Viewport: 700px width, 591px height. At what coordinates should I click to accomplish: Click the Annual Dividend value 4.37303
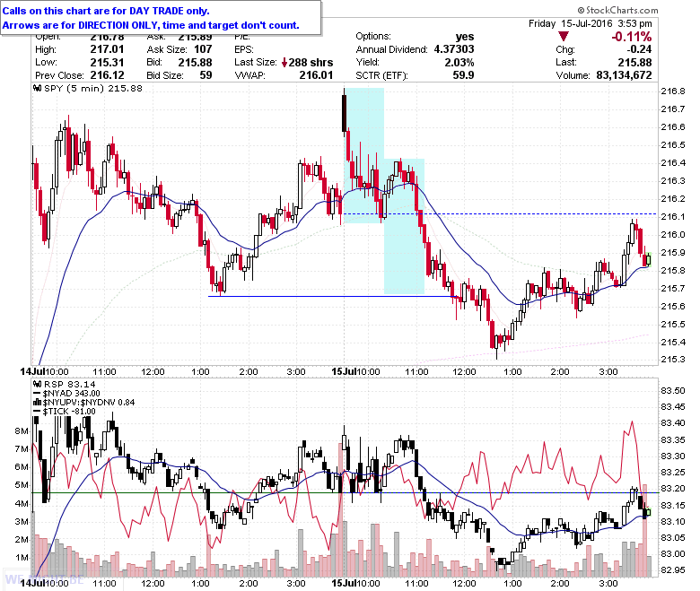454,49
